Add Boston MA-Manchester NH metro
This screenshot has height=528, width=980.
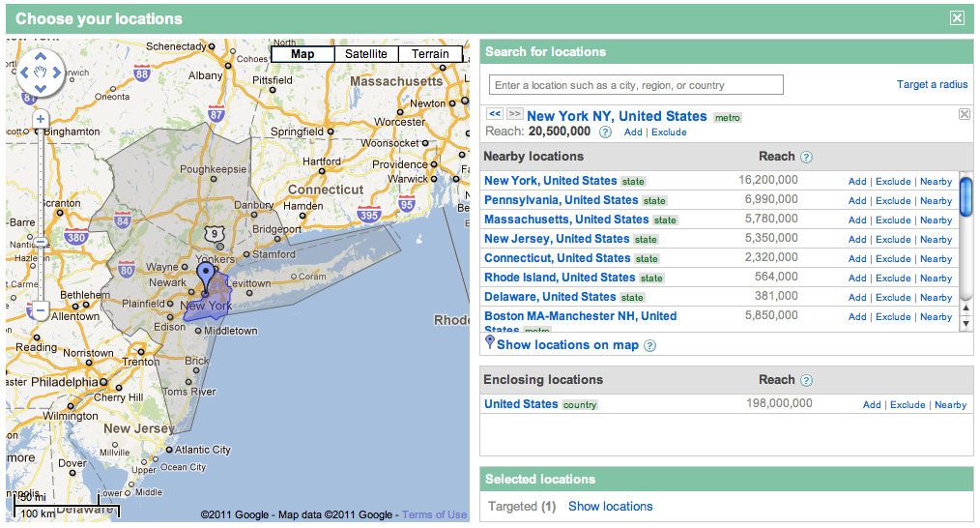[857, 317]
